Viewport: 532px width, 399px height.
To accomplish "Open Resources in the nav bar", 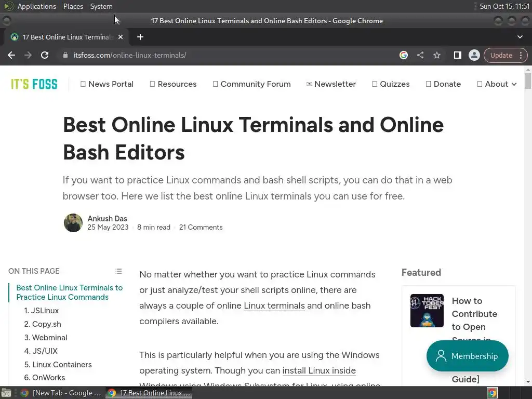I will (x=173, y=84).
